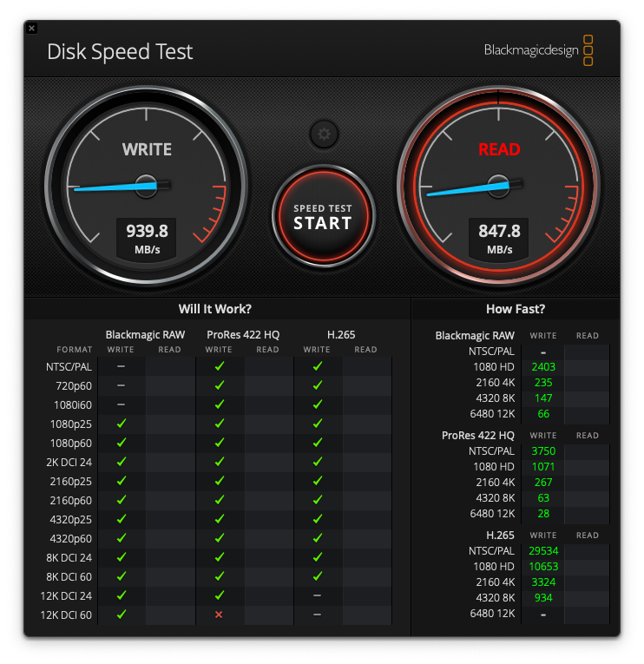644x664 pixels.
Task: Click ProRes 1080 HD value 1071
Action: [x=543, y=467]
